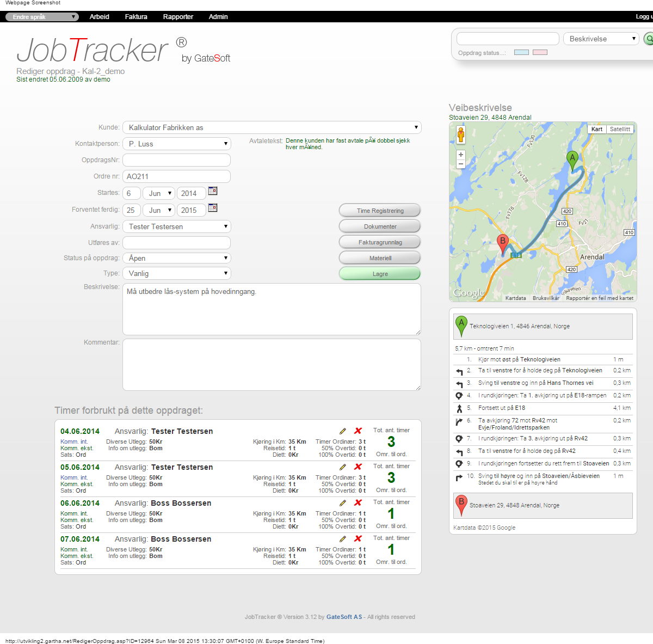
Task: Edit the 05.06.2014 time entry
Action: 343,467
